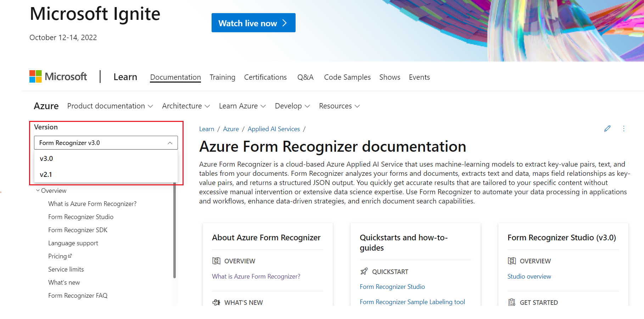
Task: Click the Overview icon under About Azure Form Recognizer
Action: pos(216,261)
